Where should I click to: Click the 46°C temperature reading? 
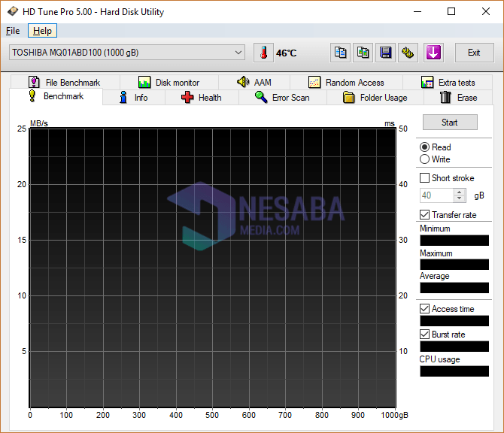pos(287,53)
